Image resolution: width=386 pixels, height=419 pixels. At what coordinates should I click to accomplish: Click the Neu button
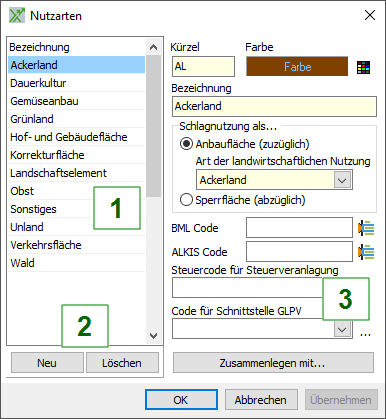(47, 363)
